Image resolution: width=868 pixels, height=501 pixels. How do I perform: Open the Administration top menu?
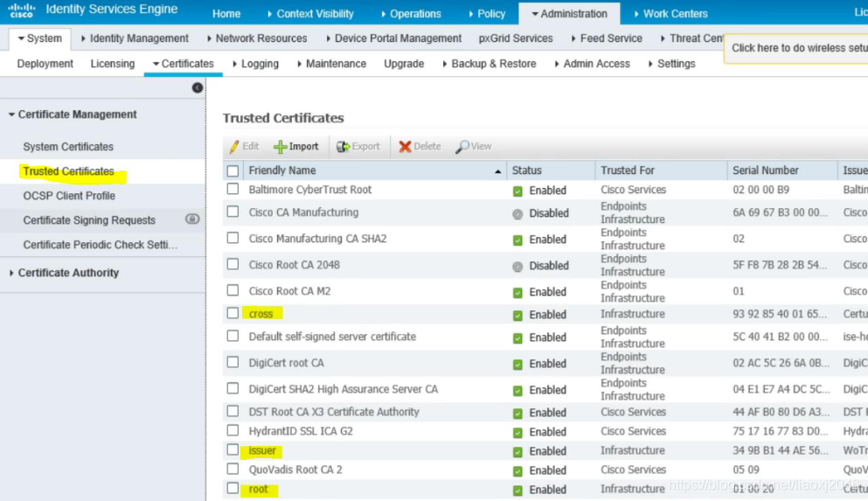click(569, 14)
